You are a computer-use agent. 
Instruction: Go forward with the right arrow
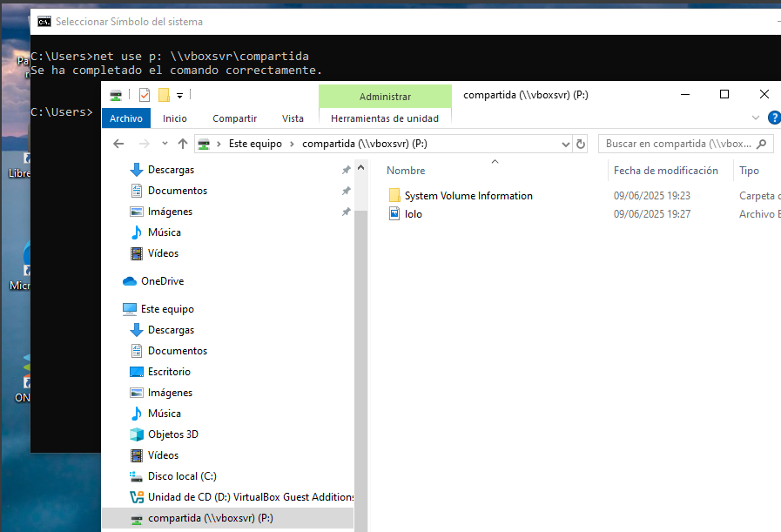click(144, 144)
